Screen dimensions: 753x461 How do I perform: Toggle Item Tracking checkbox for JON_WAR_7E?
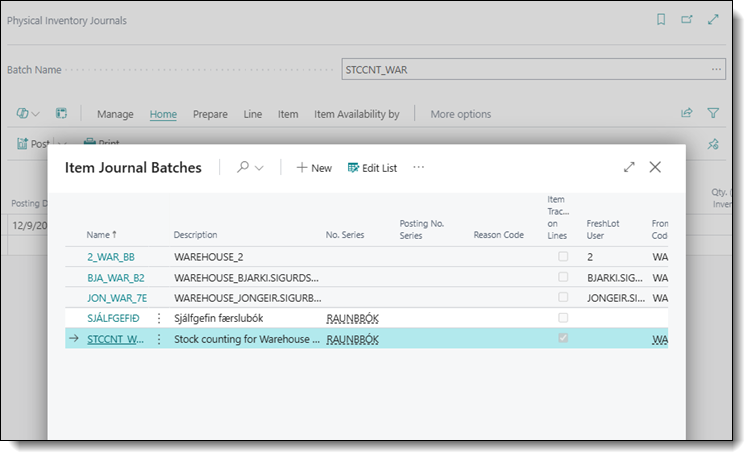(x=563, y=297)
